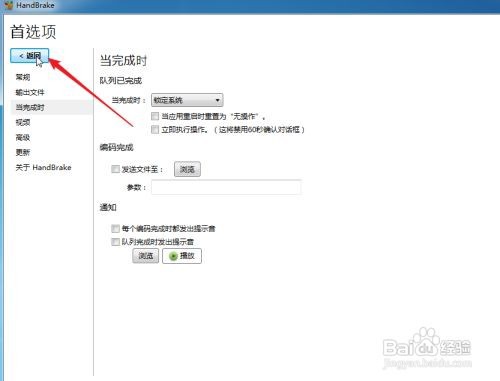Toggle the 发送文件至 checkbox

point(115,169)
